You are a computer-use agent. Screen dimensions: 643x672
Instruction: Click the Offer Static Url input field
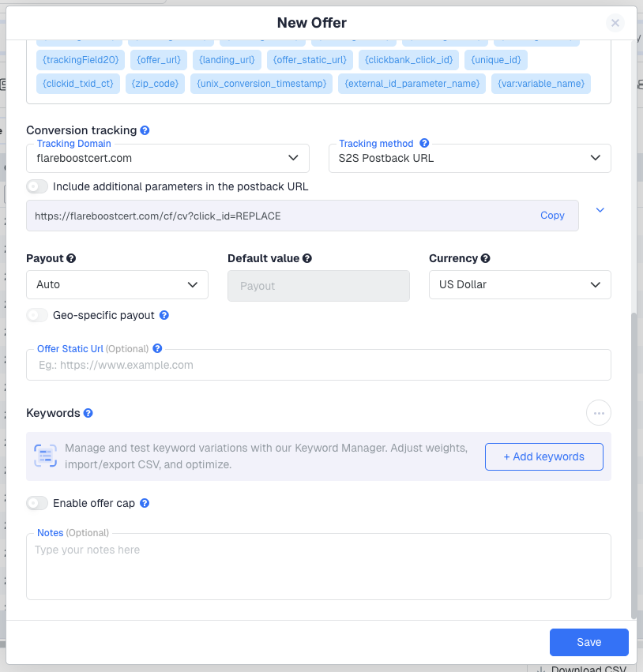318,366
